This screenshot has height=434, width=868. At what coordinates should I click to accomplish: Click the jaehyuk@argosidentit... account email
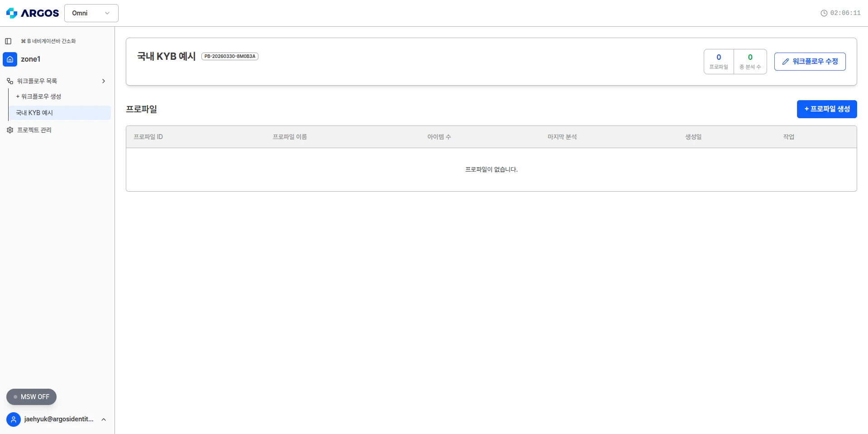click(x=59, y=420)
